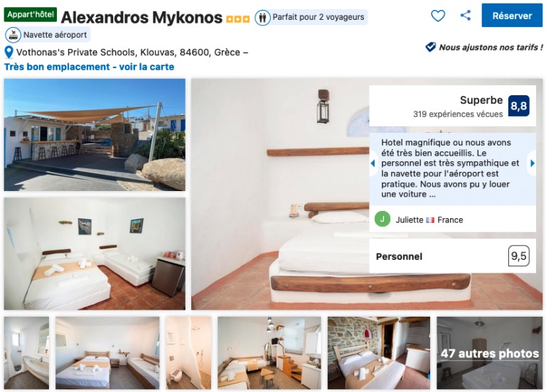The height and width of the screenshot is (392, 546).
Task: Click the price-match checkmark tag icon
Action: point(430,47)
